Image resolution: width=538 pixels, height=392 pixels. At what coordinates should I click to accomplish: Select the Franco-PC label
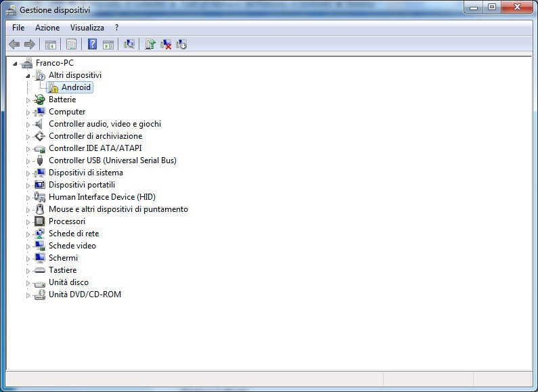55,63
